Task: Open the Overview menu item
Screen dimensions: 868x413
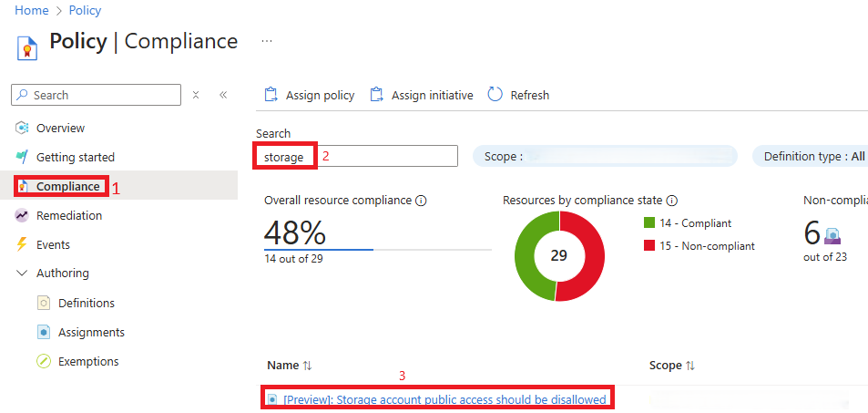Action: click(x=60, y=128)
